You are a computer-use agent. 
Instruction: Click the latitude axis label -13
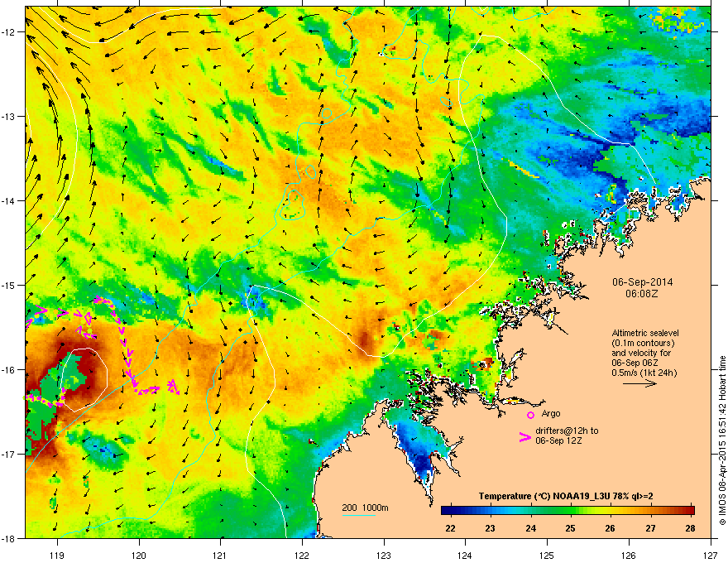click(x=9, y=117)
